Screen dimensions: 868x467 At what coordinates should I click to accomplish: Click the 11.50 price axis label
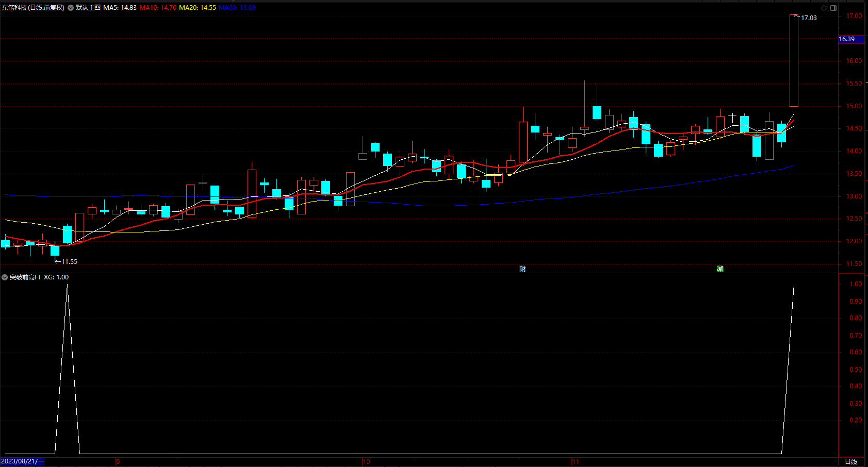click(854, 264)
